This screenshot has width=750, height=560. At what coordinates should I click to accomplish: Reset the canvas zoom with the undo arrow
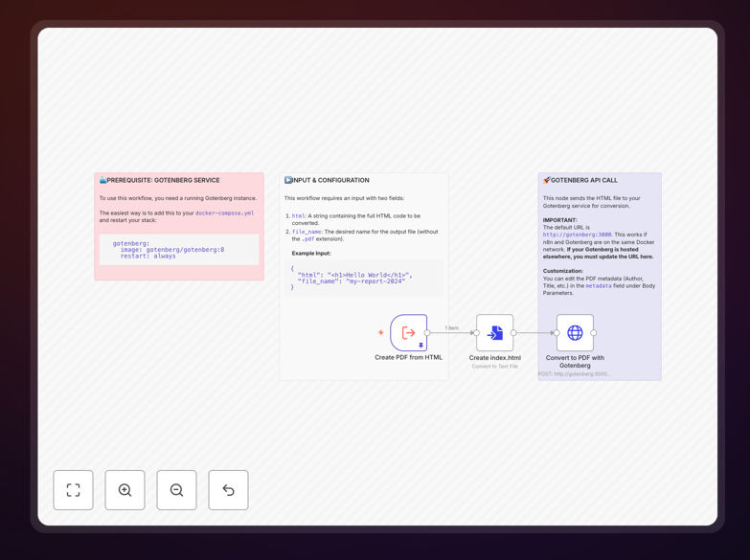[228, 490]
